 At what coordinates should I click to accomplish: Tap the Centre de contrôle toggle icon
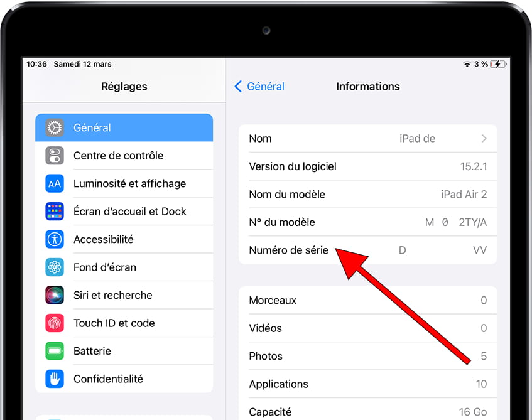point(55,155)
